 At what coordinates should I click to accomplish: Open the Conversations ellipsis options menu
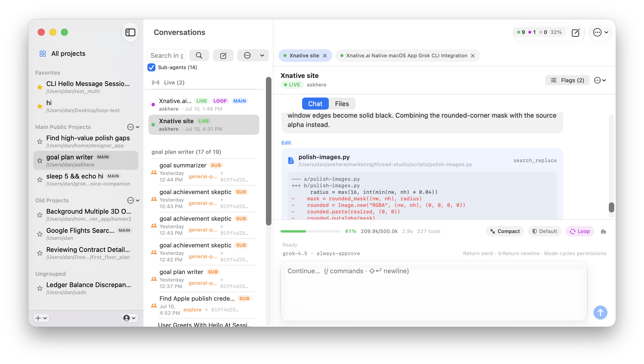pyautogui.click(x=253, y=55)
